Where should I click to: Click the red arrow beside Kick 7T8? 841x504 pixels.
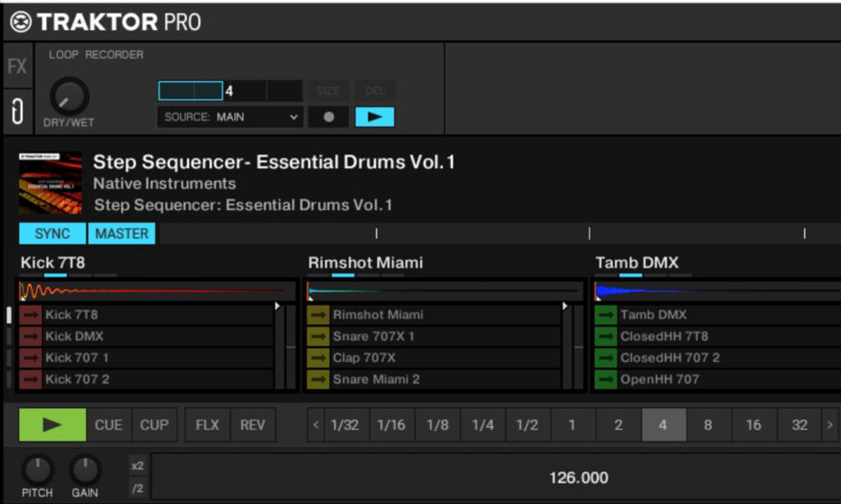click(30, 314)
